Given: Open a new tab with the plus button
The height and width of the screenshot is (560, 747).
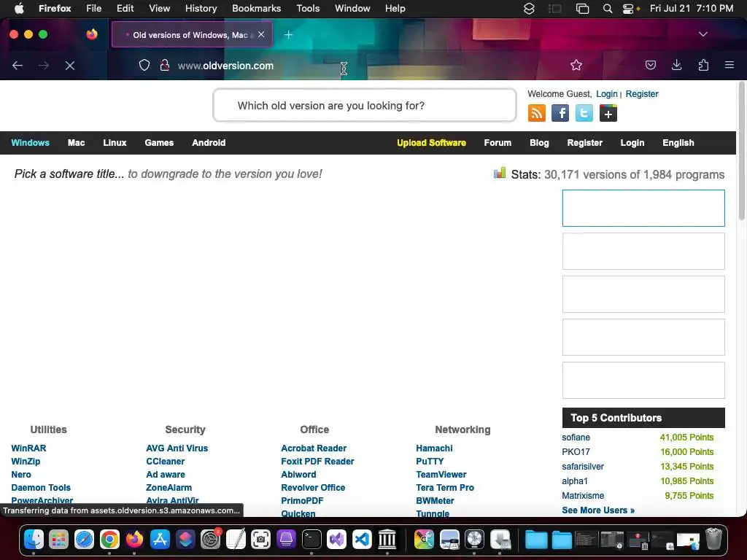Looking at the screenshot, I should pos(288,35).
